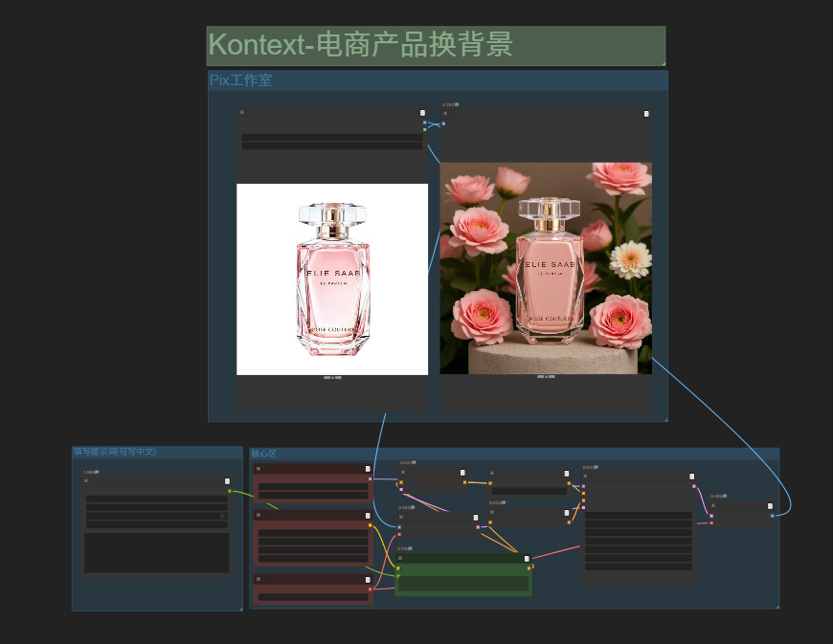Viewport: 833px width, 644px height.
Task: Click the document icon on the middle red node
Action: pos(368,516)
